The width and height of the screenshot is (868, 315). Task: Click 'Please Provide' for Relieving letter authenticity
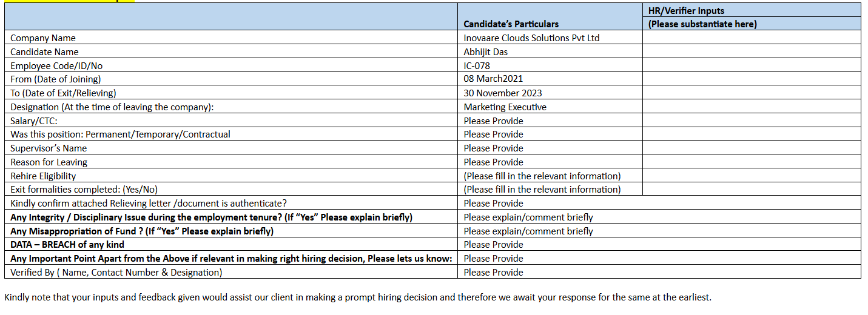(493, 204)
